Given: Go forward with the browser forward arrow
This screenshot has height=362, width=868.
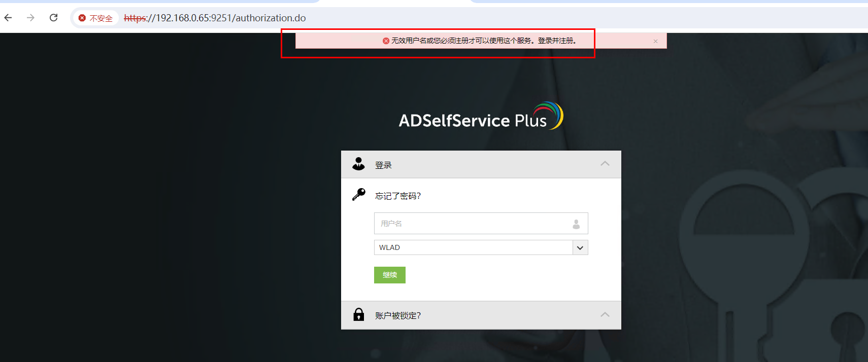Looking at the screenshot, I should click(30, 18).
